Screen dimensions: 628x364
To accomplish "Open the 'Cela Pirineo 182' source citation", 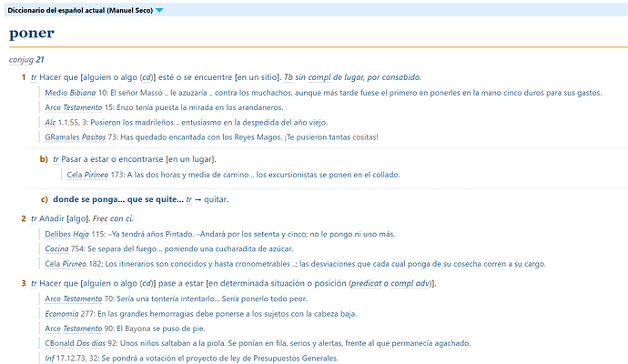I will [x=74, y=264].
